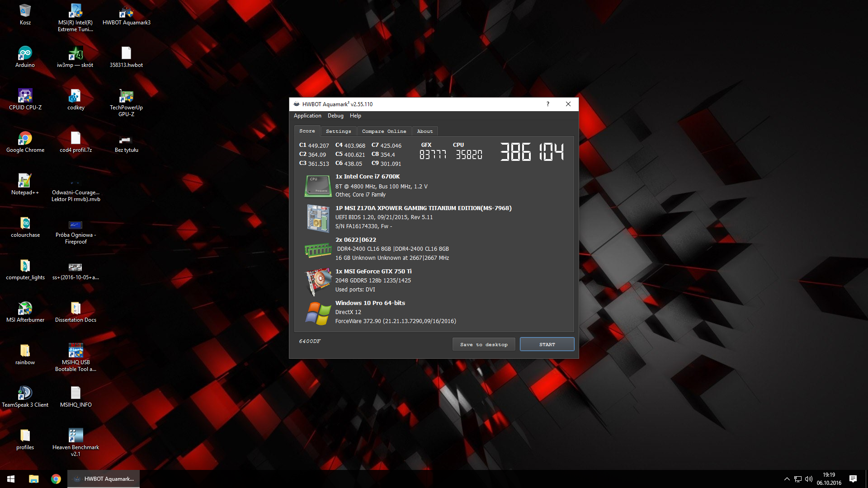
Task: Switch to the Compare Online tab
Action: tap(384, 131)
